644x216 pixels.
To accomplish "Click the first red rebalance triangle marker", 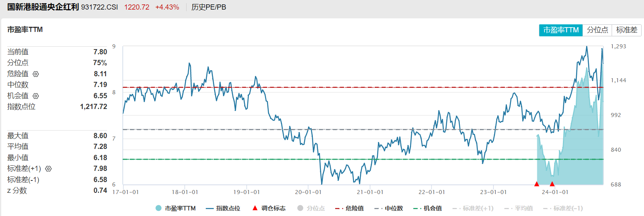I will click(x=537, y=184).
